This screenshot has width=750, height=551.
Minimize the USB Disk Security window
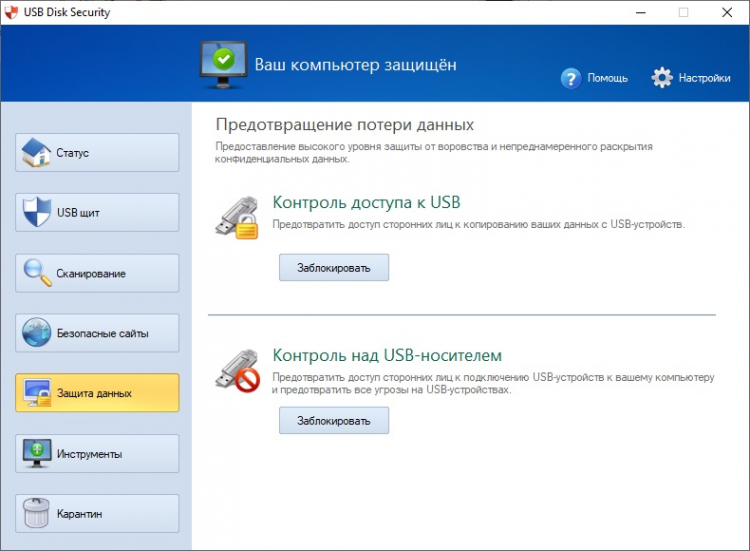pyautogui.click(x=640, y=12)
